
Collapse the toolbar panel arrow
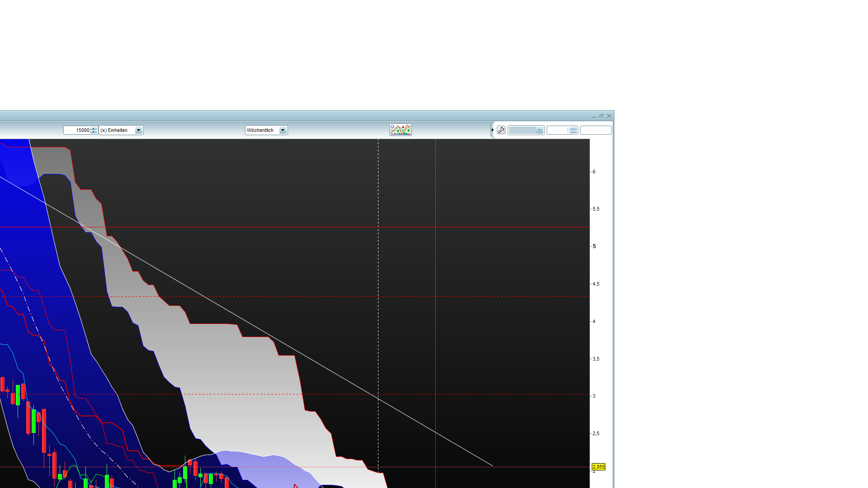[492, 130]
